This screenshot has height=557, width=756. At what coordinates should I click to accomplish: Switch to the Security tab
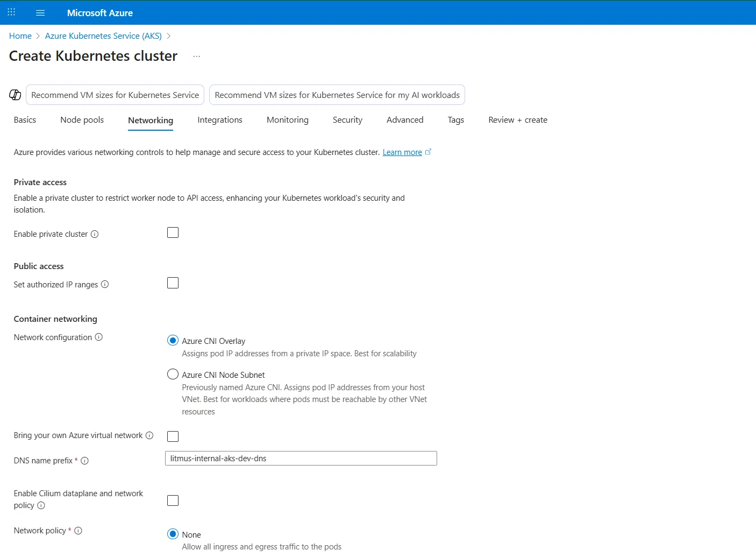(x=347, y=120)
